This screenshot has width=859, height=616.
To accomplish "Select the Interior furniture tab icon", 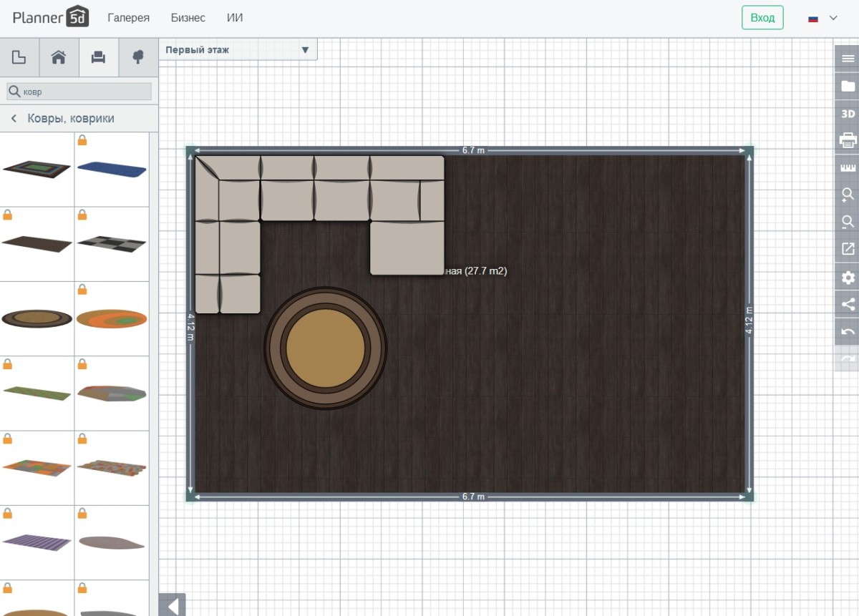I will pos(99,57).
